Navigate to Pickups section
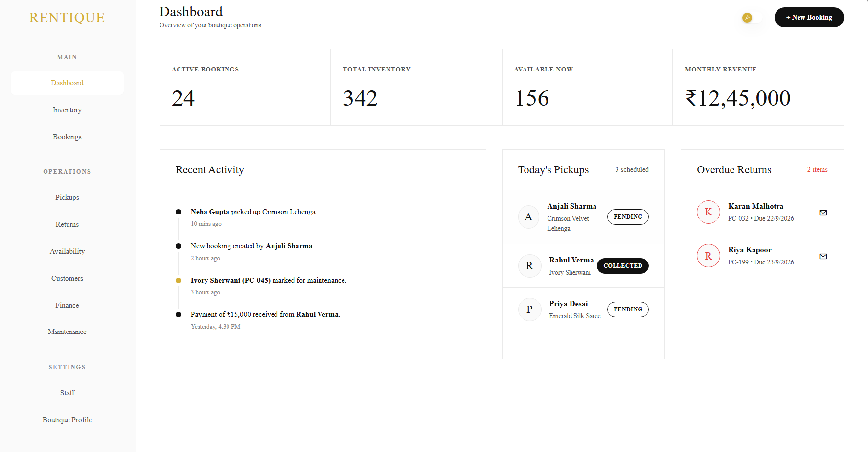868x452 pixels. click(x=67, y=197)
